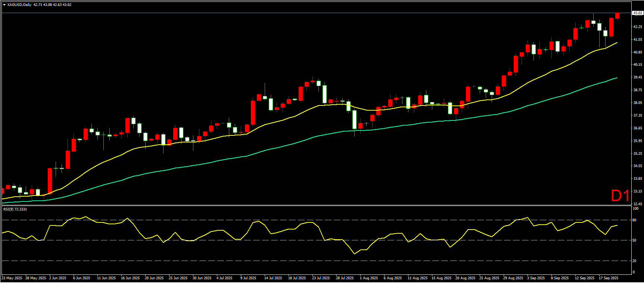
Task: Click the RSI scale value 50
Action: pos(634,240)
